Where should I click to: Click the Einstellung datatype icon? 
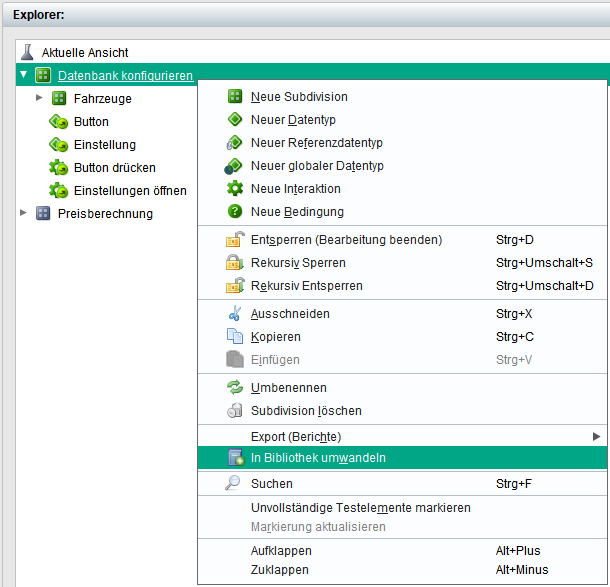58,145
